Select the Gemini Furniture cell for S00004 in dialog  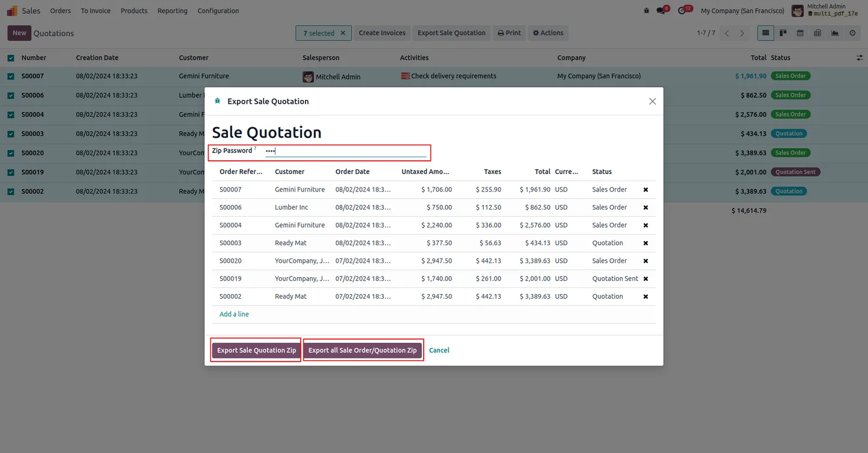click(300, 225)
